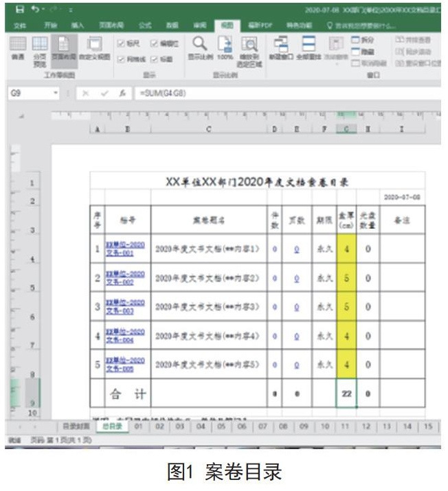The image size is (448, 491).
Task: Switch to the Insert (插入) ribbon tab
Action: coord(78,25)
